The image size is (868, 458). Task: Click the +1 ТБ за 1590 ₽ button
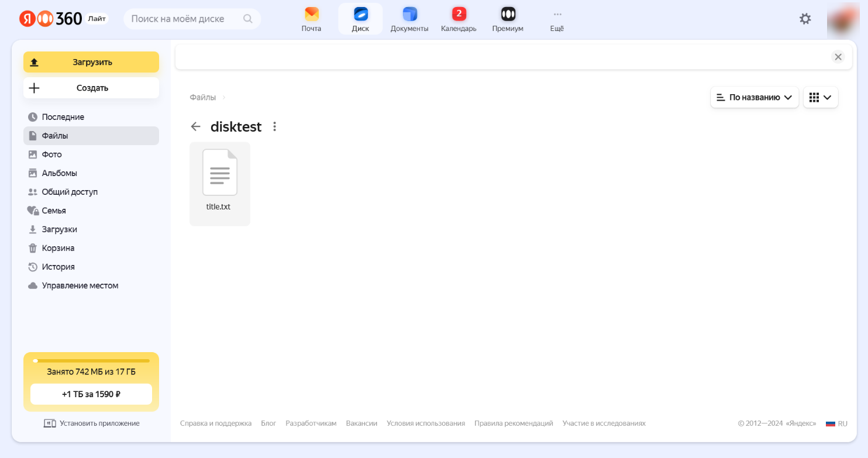click(91, 394)
